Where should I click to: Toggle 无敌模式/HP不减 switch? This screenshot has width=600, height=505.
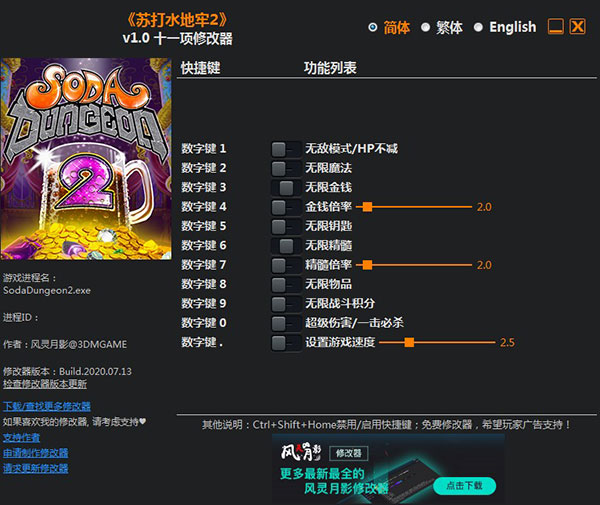pyautogui.click(x=286, y=149)
